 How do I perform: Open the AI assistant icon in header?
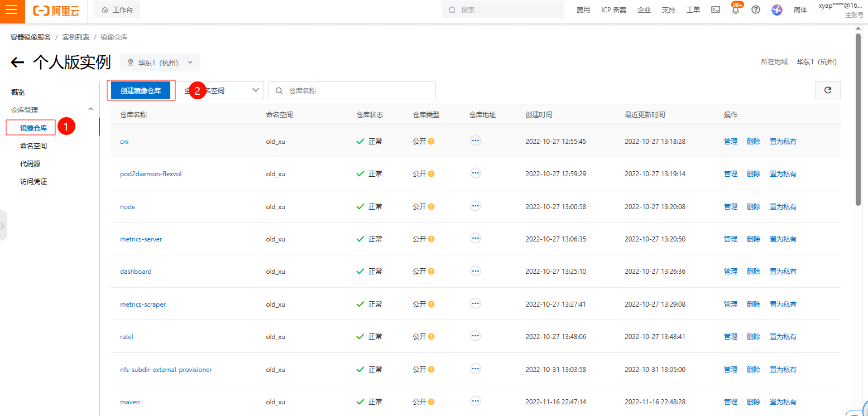click(x=777, y=10)
